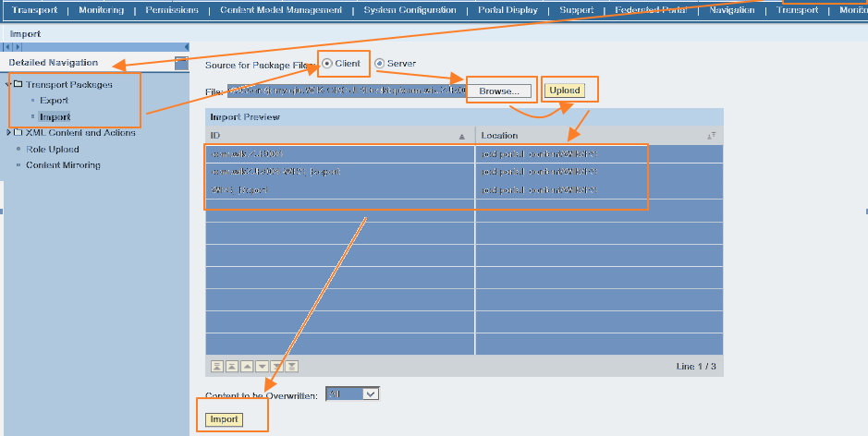Image resolution: width=868 pixels, height=436 pixels.
Task: Click the Import page title below the menu
Action: 25,34
